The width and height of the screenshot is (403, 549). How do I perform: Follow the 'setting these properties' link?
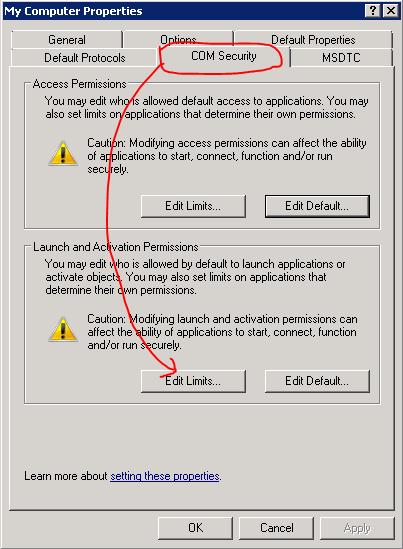[x=165, y=476]
